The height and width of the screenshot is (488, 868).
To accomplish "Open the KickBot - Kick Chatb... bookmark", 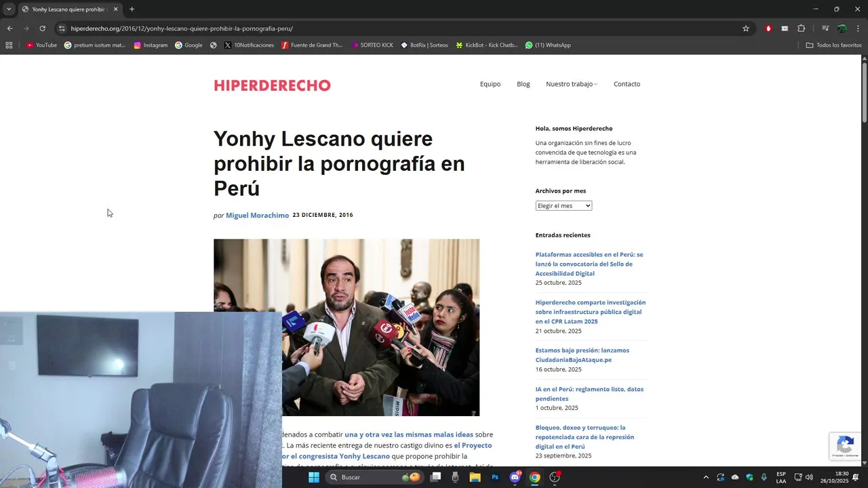I will point(486,45).
